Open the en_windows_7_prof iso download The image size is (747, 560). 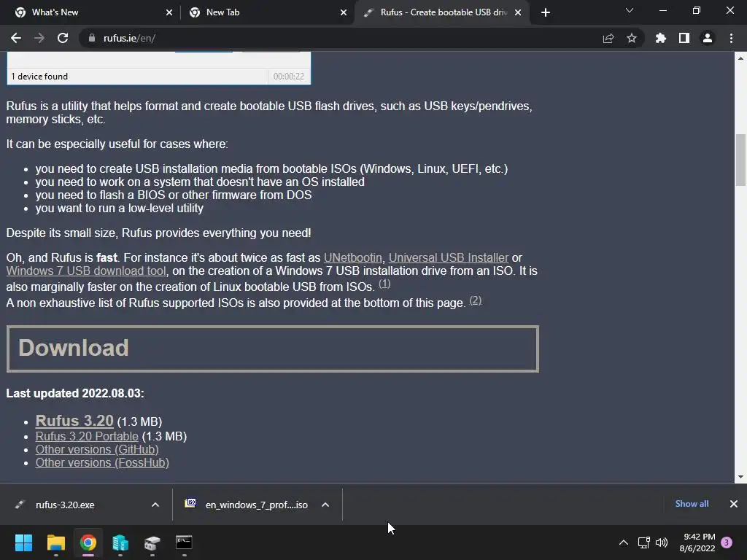[x=245, y=505]
